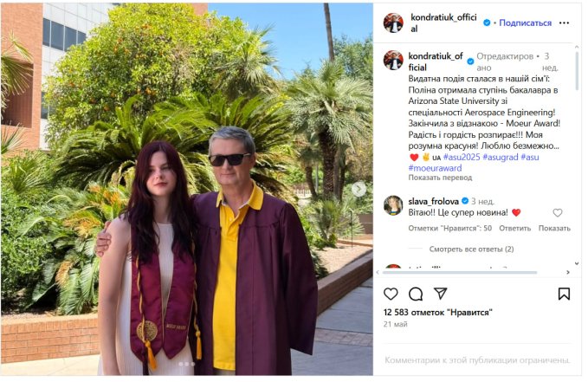Screen dimensions: 588x382
Task: Share the post via paper plane icon
Action: 440,294
